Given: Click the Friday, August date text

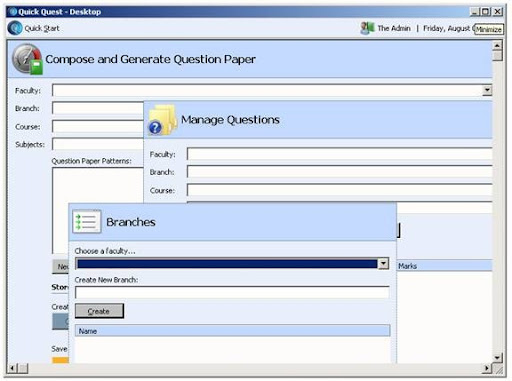Looking at the screenshot, I should point(447,28).
